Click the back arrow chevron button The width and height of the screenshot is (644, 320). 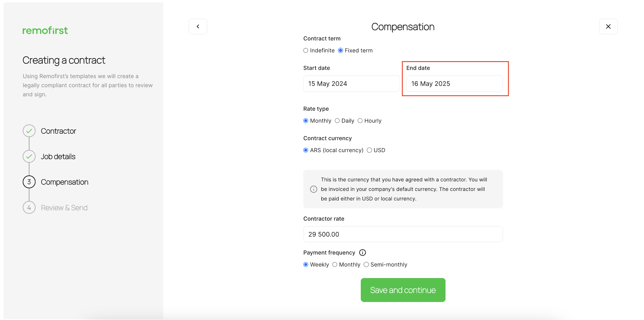(198, 27)
